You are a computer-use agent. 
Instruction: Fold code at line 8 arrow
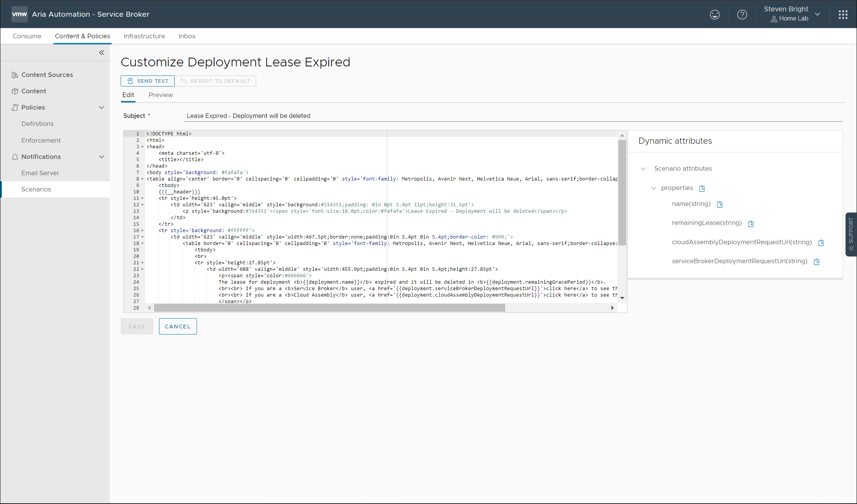[142, 179]
